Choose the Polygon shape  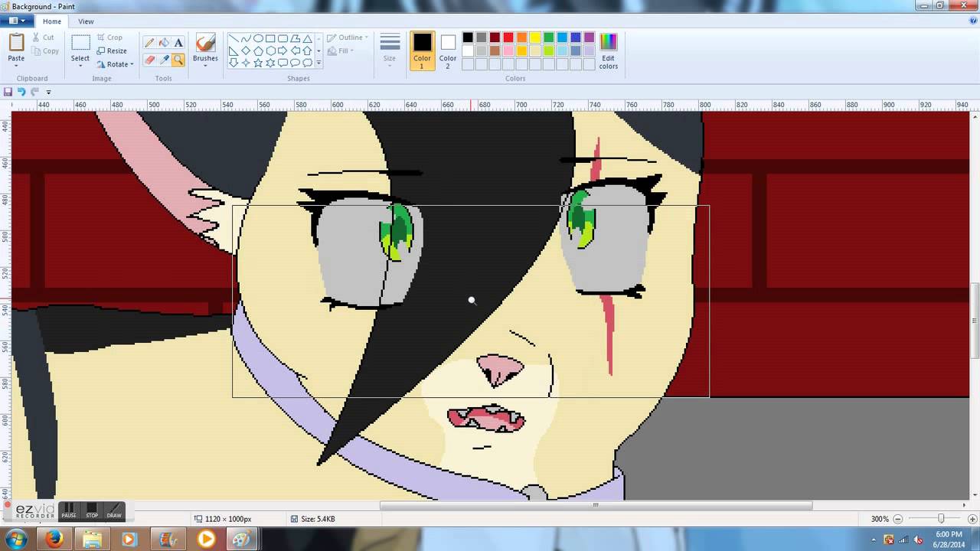295,38
